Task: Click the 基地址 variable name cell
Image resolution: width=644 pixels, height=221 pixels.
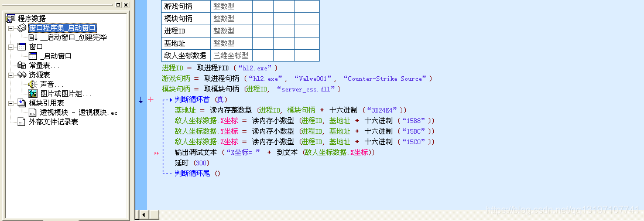Action: click(x=186, y=43)
